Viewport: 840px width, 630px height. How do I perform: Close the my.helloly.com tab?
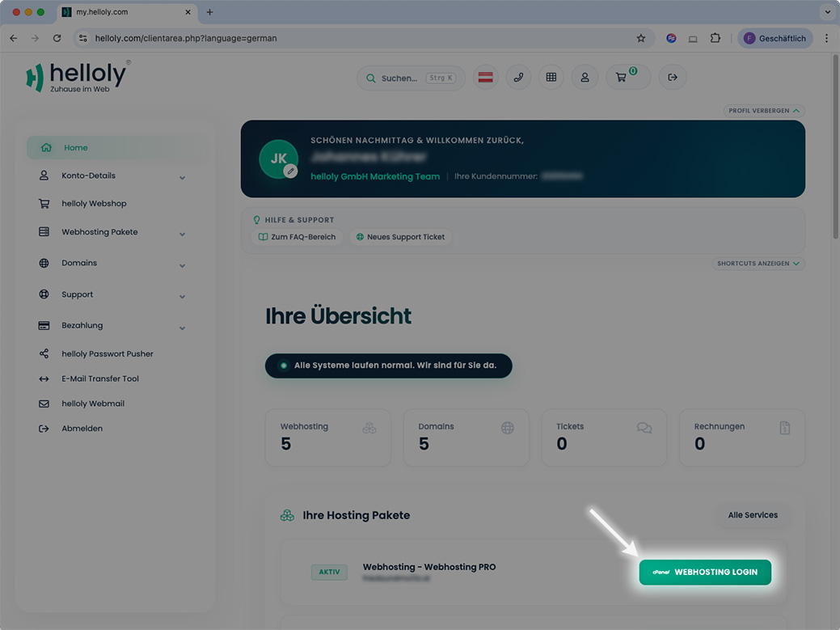[x=188, y=12]
